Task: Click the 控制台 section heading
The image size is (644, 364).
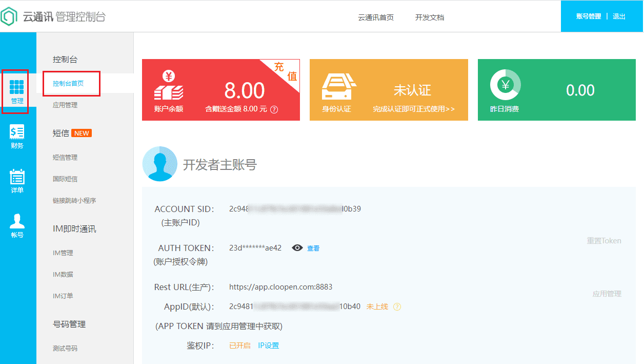Action: coord(65,60)
